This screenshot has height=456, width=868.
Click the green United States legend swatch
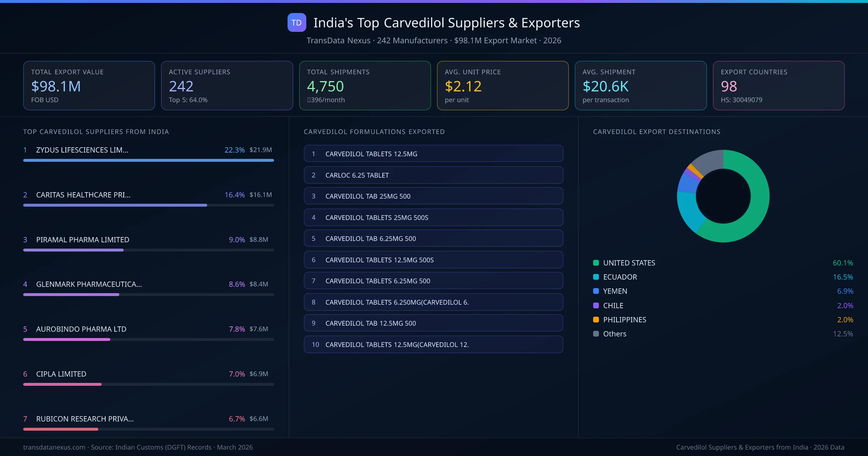click(x=595, y=263)
